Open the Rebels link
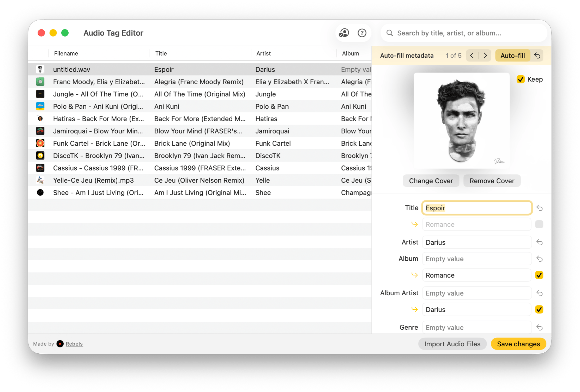 (x=74, y=344)
